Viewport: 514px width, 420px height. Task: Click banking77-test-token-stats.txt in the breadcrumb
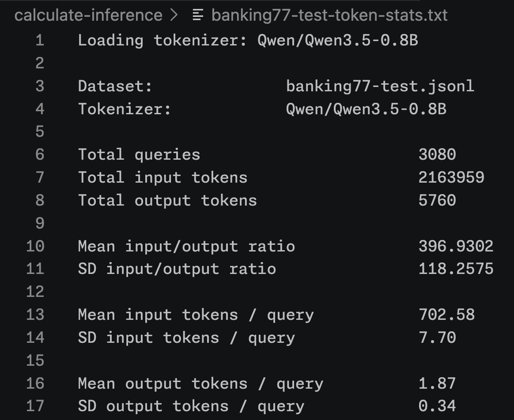point(329,15)
